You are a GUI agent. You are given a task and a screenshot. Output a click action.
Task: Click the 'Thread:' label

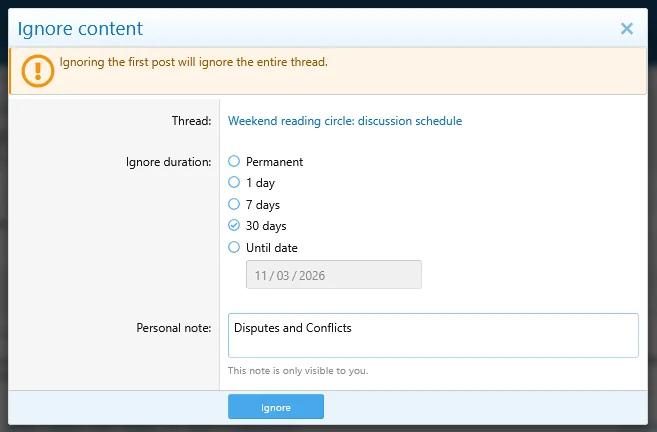tap(191, 121)
